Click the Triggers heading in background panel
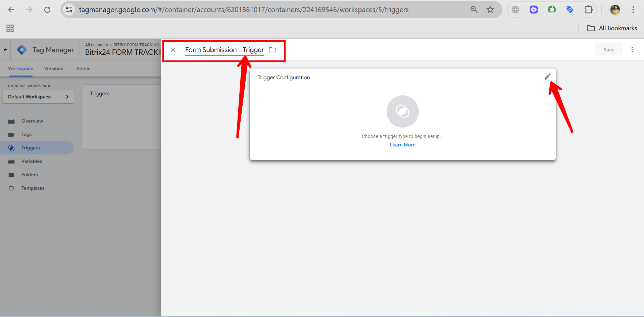This screenshot has width=644, height=317. tap(100, 94)
